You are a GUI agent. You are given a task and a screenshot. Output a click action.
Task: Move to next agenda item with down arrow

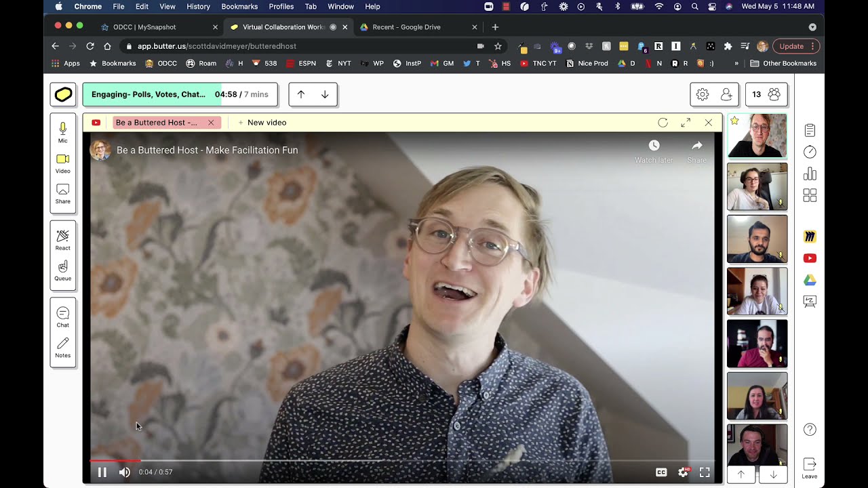pyautogui.click(x=325, y=94)
